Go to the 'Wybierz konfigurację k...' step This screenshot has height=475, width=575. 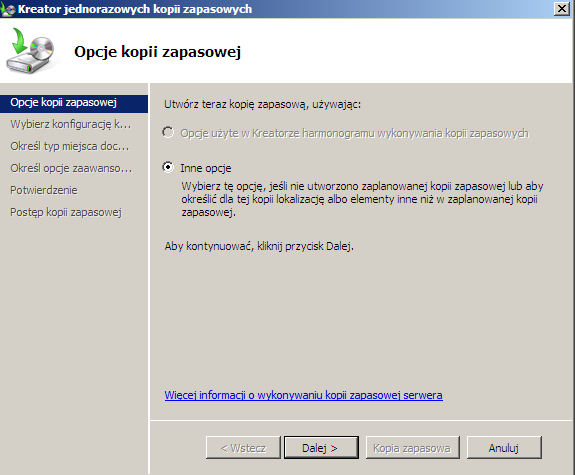70,124
